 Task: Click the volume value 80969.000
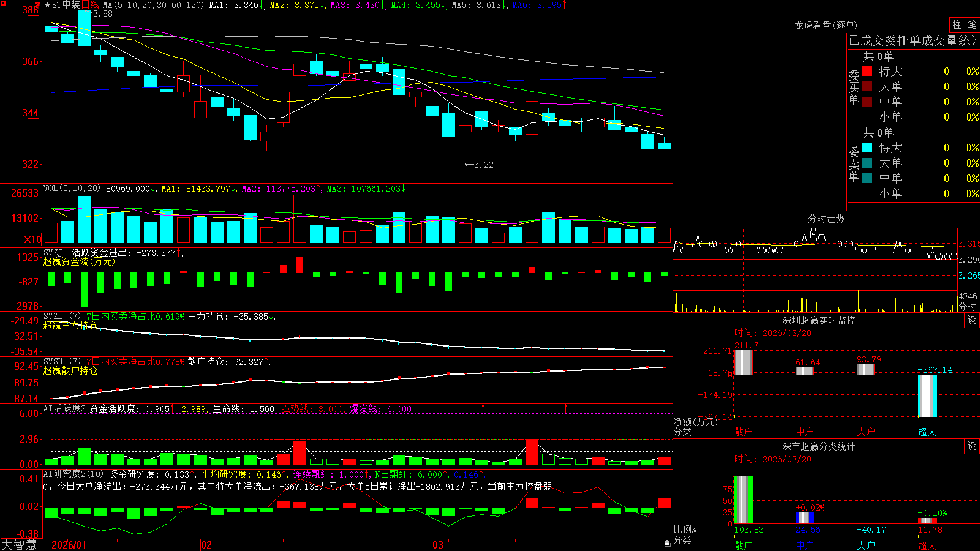pos(130,189)
